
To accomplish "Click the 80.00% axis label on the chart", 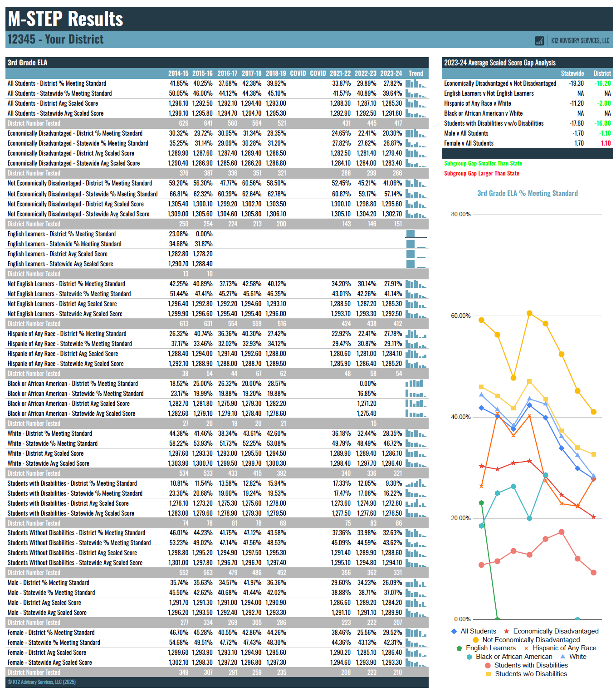I will (x=460, y=214).
